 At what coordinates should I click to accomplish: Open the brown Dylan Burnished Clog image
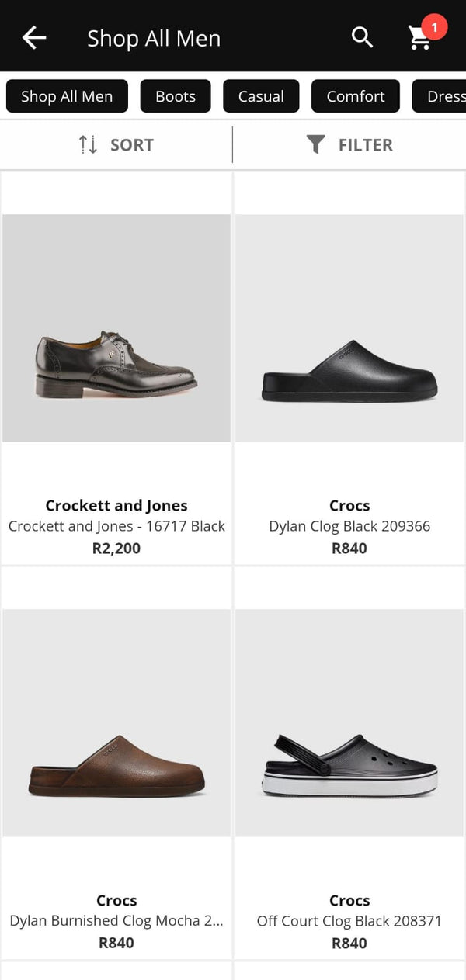tap(116, 723)
